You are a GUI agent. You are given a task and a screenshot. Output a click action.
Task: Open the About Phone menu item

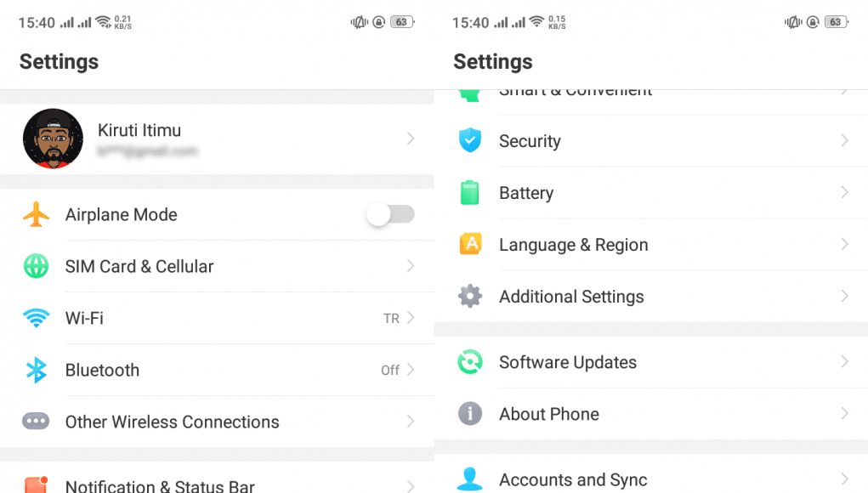(549, 414)
